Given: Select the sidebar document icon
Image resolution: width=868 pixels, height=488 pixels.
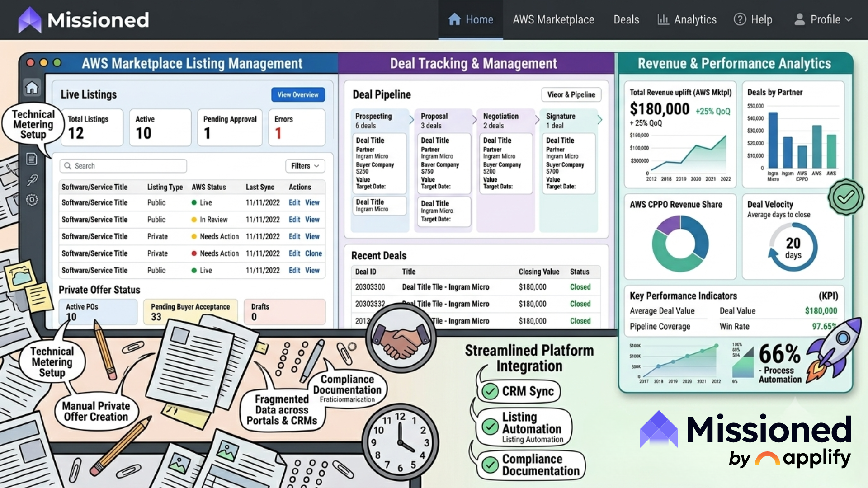Looking at the screenshot, I should click(x=32, y=159).
